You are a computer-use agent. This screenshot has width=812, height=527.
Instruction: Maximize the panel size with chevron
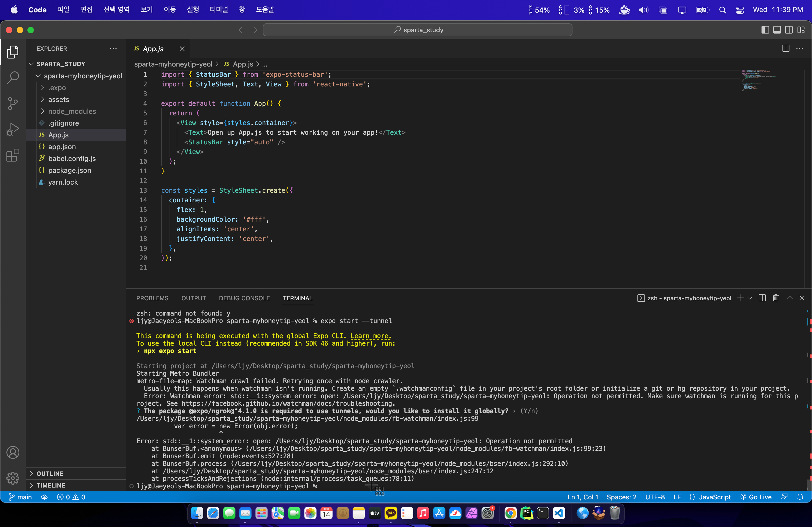pos(790,298)
